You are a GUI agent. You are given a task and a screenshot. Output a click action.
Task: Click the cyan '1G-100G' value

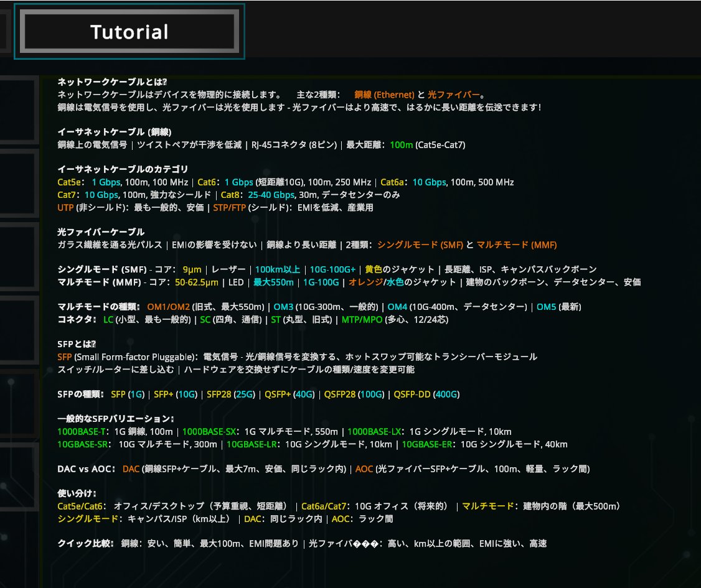pyautogui.click(x=321, y=282)
